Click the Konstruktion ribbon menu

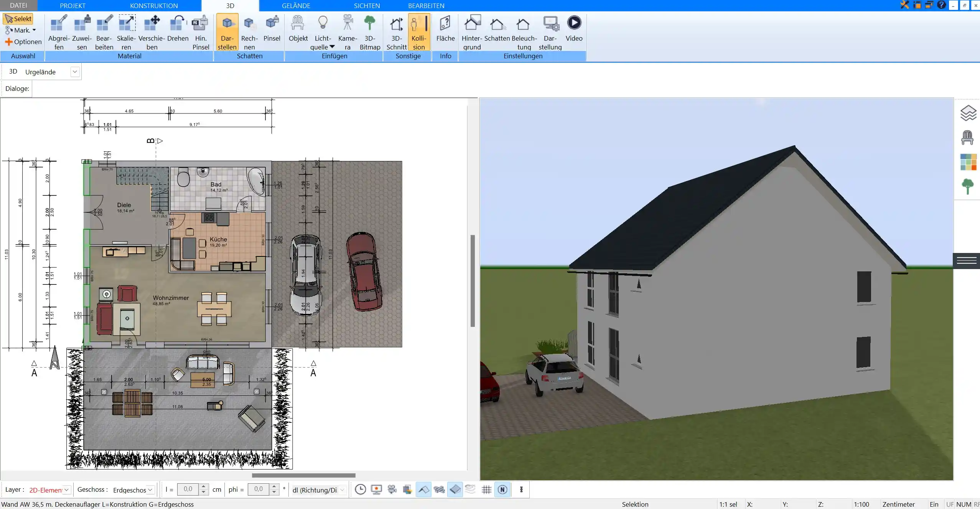point(153,5)
